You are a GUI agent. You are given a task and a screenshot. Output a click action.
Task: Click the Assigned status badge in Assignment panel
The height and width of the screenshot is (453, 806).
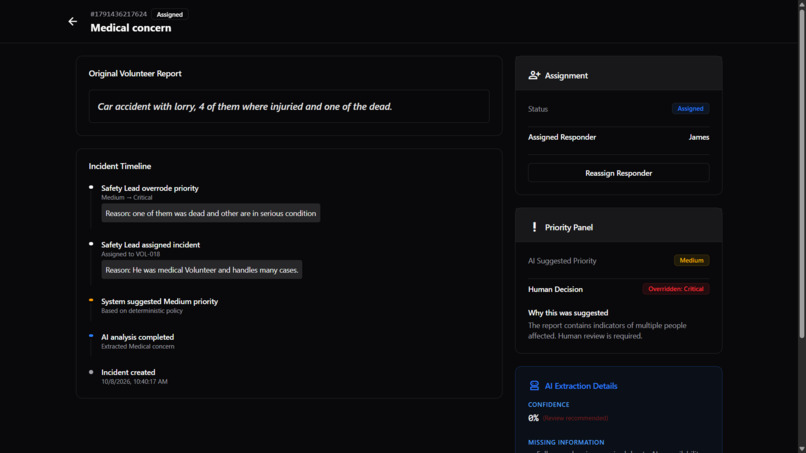[690, 108]
